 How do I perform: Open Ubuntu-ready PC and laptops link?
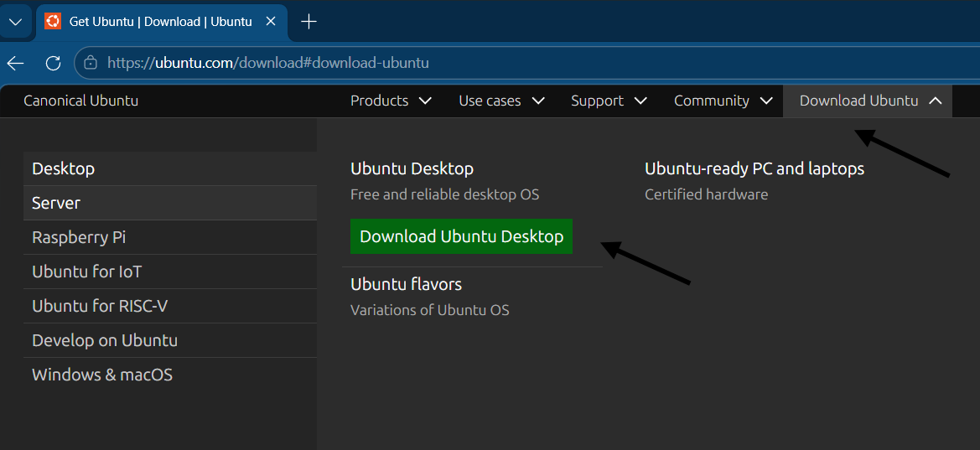click(x=754, y=168)
